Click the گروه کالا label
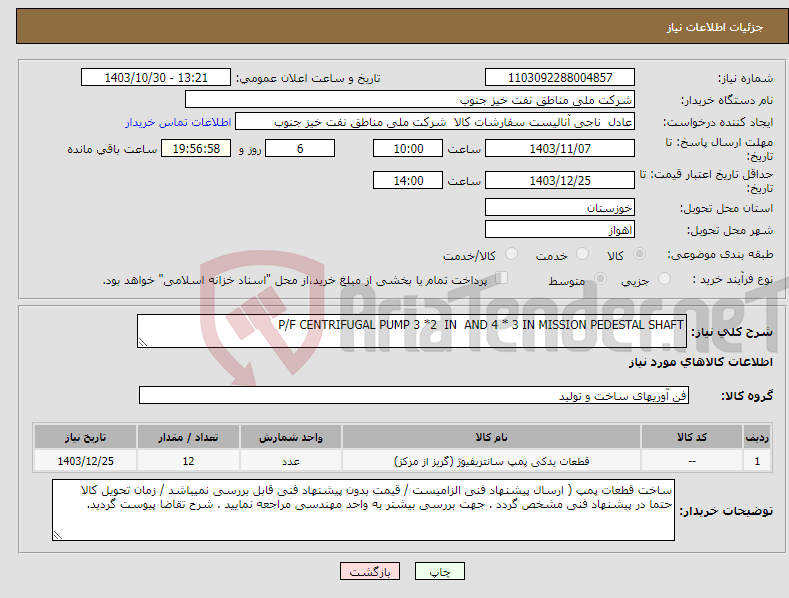The width and height of the screenshot is (789, 598). [747, 396]
